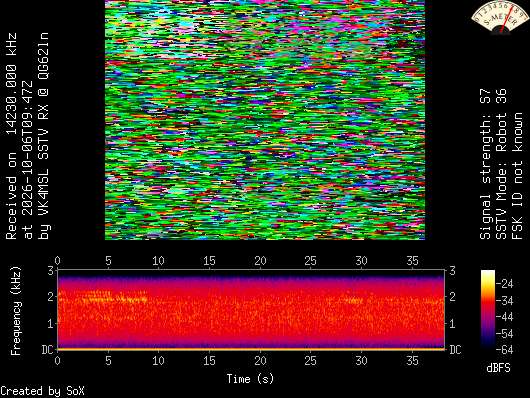Click the '10' tick on bottom time axis
The height and width of the screenshot is (398, 530).
159,360
